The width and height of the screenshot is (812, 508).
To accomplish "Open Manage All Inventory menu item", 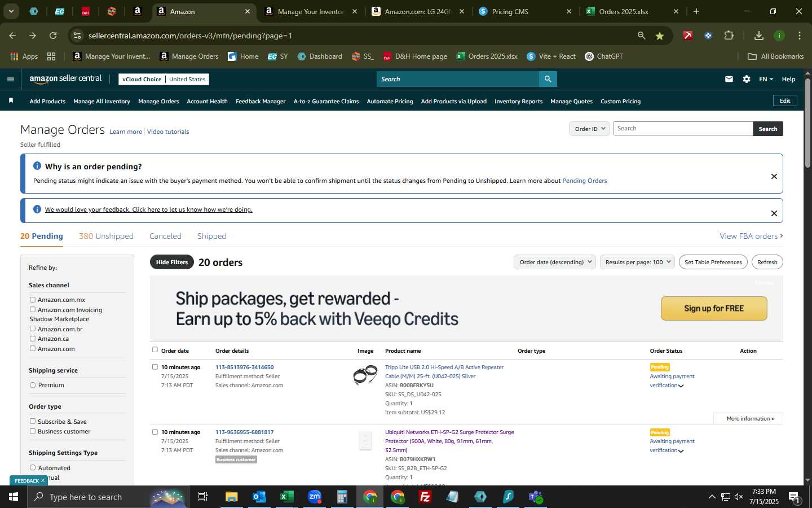I will (x=101, y=102).
